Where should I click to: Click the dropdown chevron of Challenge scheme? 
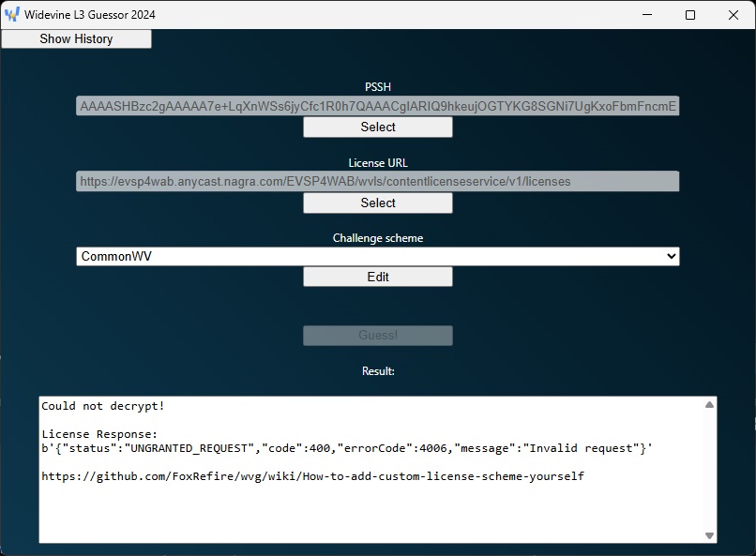671,256
